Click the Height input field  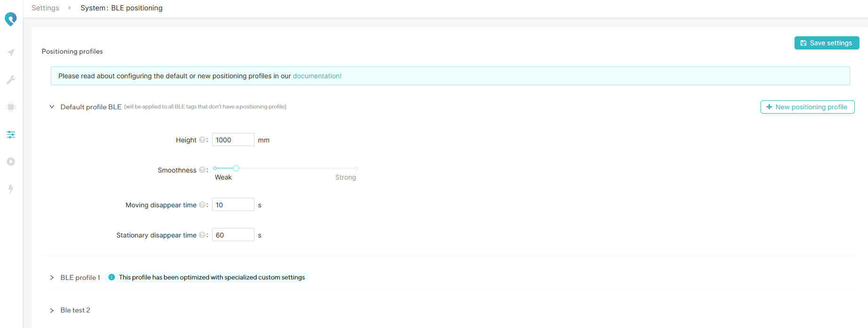(233, 140)
